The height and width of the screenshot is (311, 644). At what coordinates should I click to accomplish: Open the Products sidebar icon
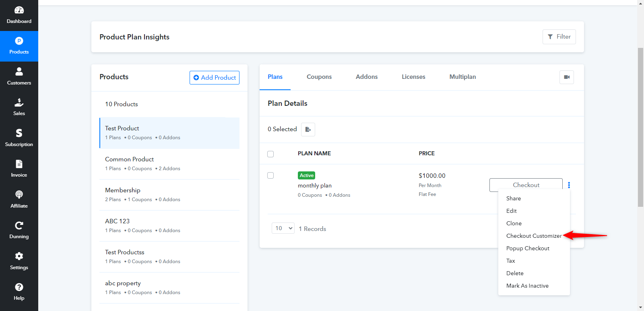click(19, 46)
